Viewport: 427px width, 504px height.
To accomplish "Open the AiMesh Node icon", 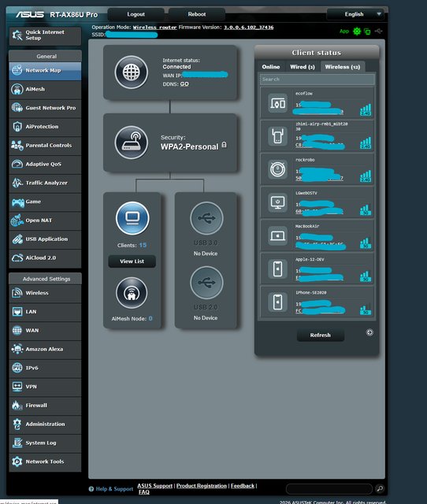I will click(132, 293).
